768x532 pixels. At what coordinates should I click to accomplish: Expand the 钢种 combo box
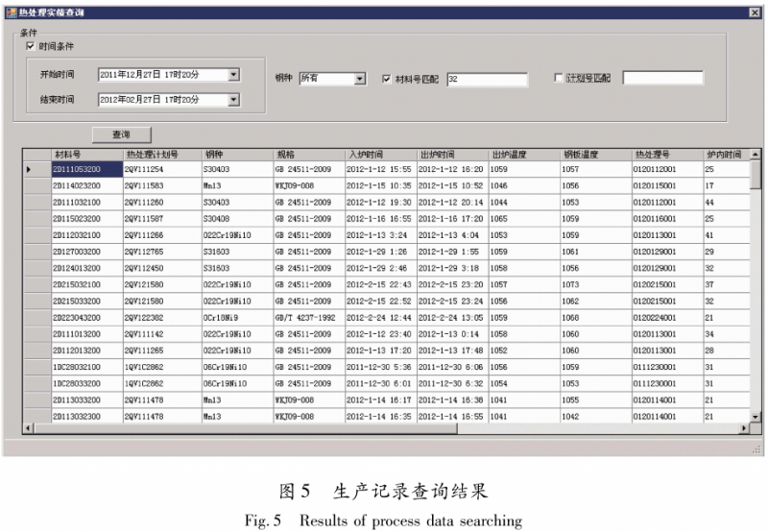[x=359, y=79]
